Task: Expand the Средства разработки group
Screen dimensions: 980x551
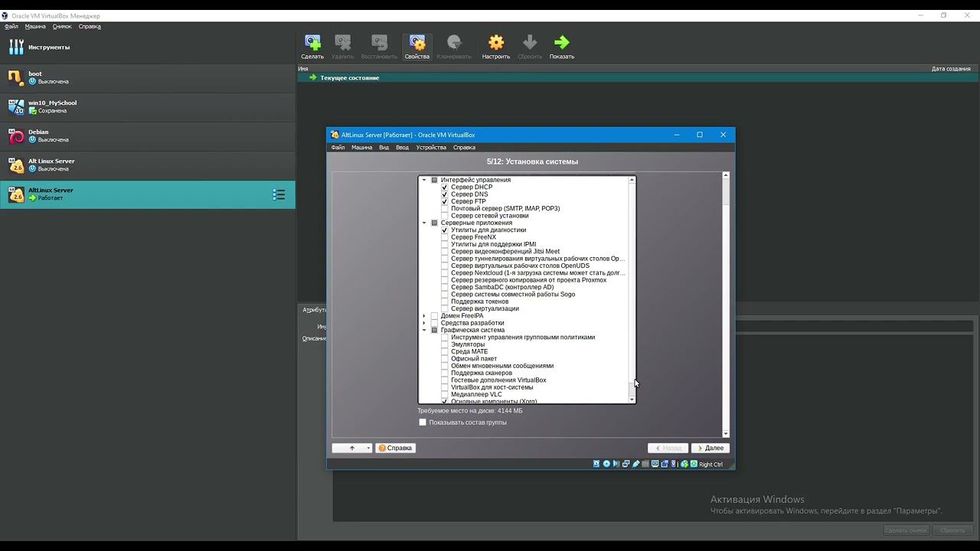Action: pos(424,323)
